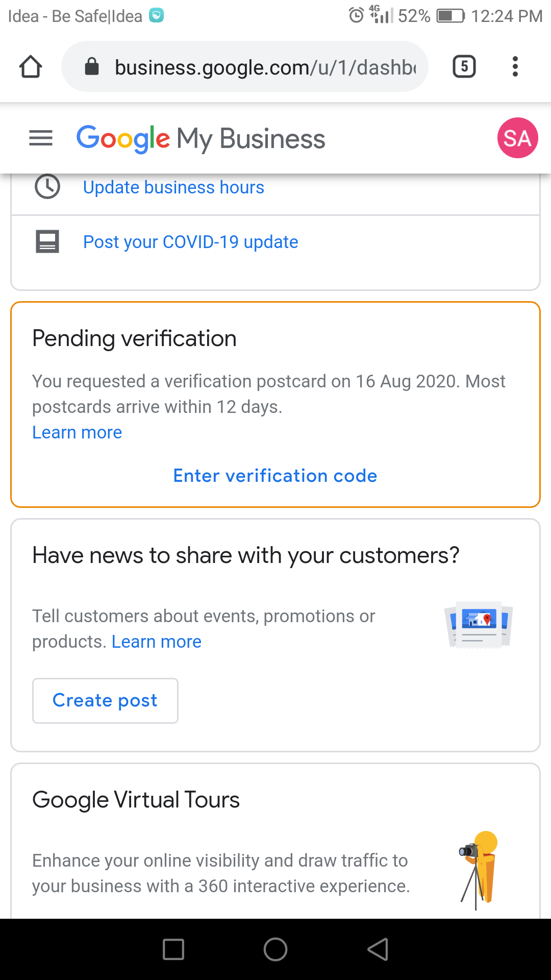Screen dimensions: 551x980
Task: Click the Update business hours link
Action: (x=173, y=187)
